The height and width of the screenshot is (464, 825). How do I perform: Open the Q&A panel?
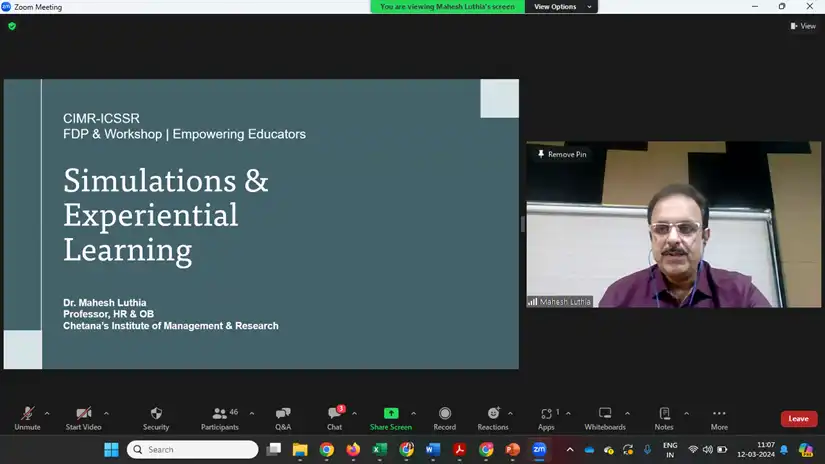click(x=283, y=414)
